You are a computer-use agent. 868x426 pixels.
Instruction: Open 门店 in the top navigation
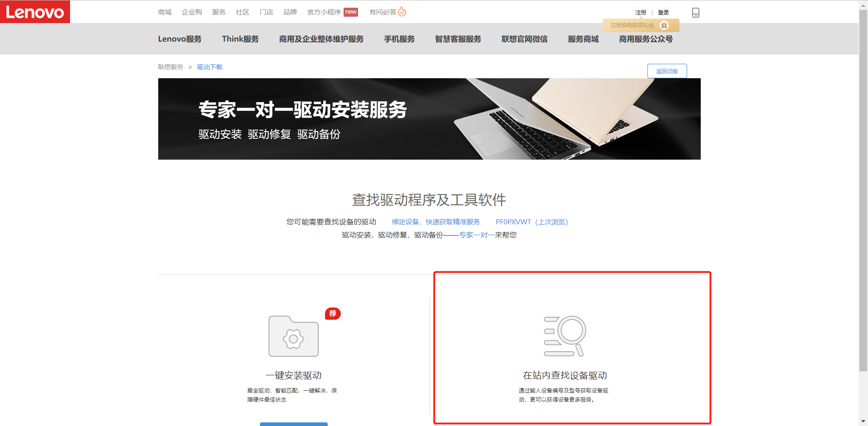pos(266,12)
